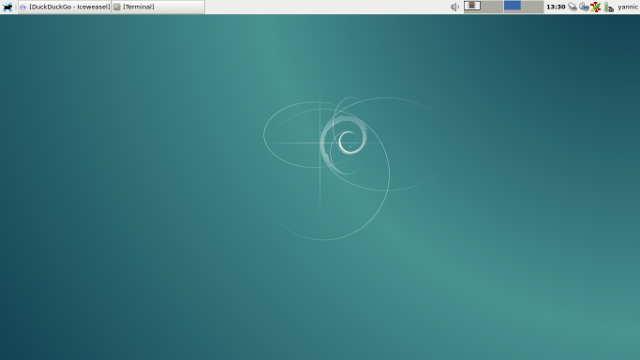This screenshot has height=360, width=640.
Task: Click the speaker volume icon
Action: tap(455, 7)
